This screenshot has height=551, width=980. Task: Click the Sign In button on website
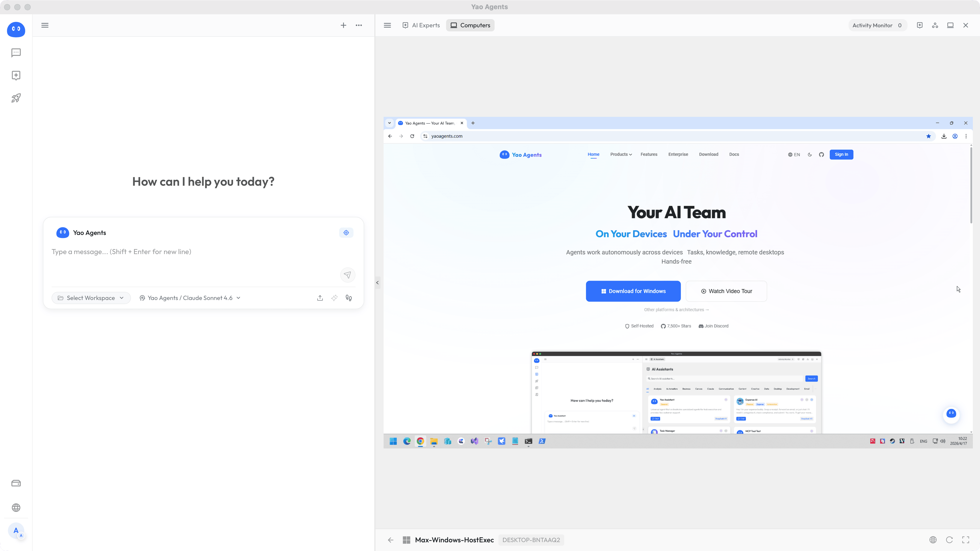tap(841, 154)
